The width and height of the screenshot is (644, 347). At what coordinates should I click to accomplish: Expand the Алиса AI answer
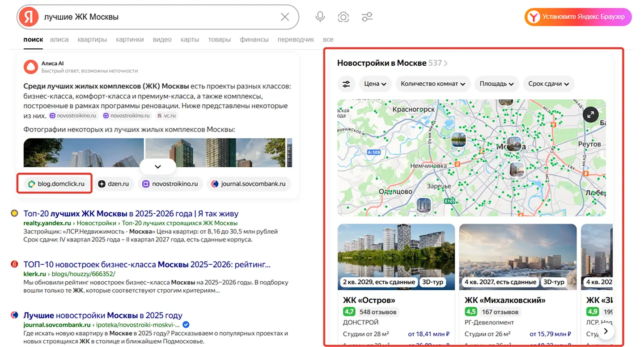point(158,166)
